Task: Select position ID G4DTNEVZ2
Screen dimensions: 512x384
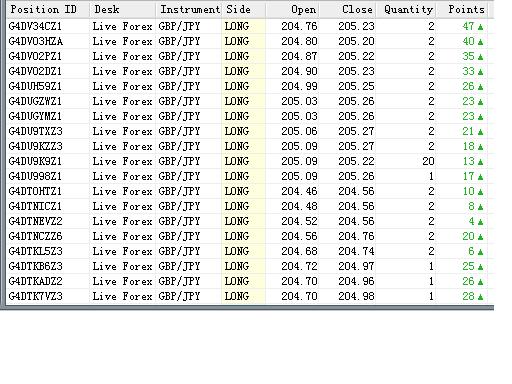Action: click(x=35, y=221)
